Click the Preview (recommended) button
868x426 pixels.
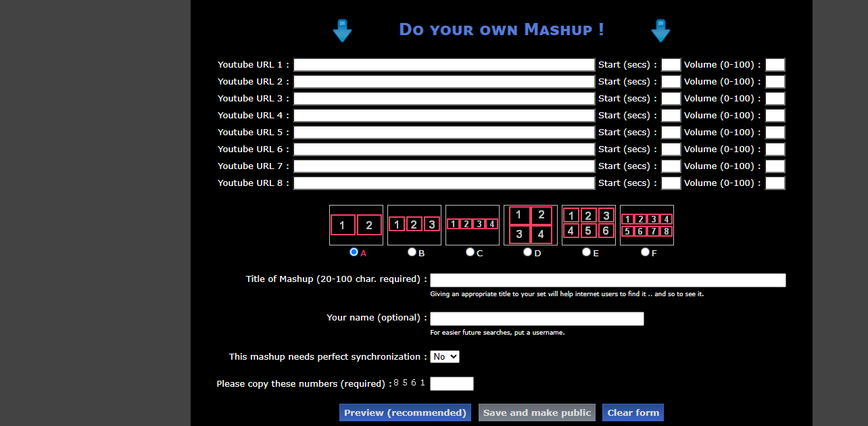(x=404, y=412)
